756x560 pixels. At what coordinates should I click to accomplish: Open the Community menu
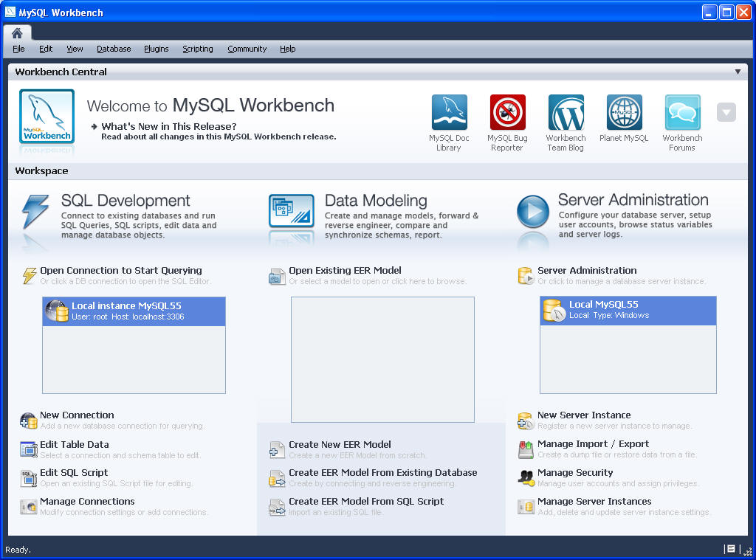point(247,49)
